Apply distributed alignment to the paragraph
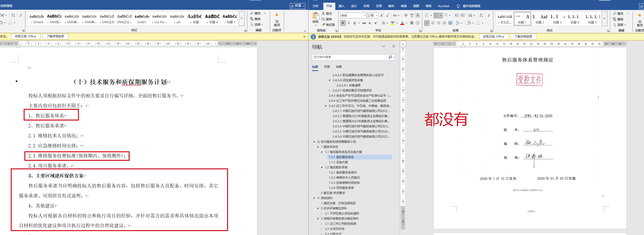 (x=450, y=23)
